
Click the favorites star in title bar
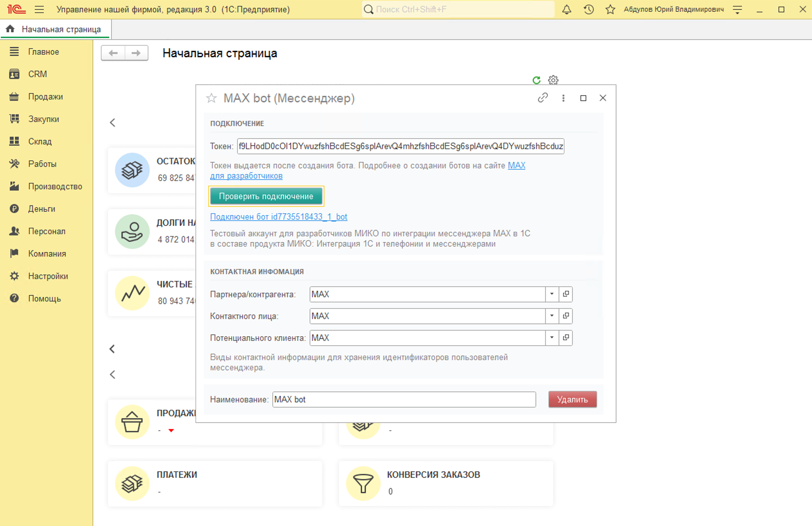click(x=610, y=10)
